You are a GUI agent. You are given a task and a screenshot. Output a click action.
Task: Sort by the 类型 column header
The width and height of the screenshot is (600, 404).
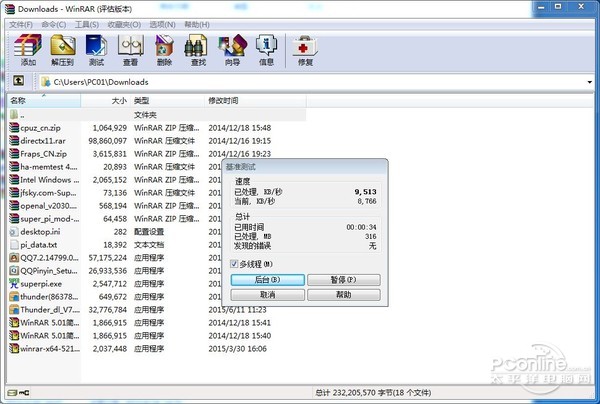[x=168, y=101]
